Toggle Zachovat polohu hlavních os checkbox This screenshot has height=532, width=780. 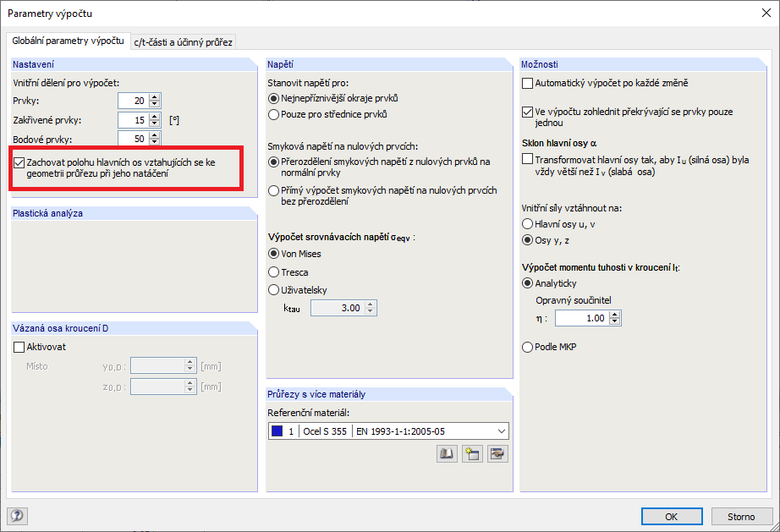[x=19, y=162]
